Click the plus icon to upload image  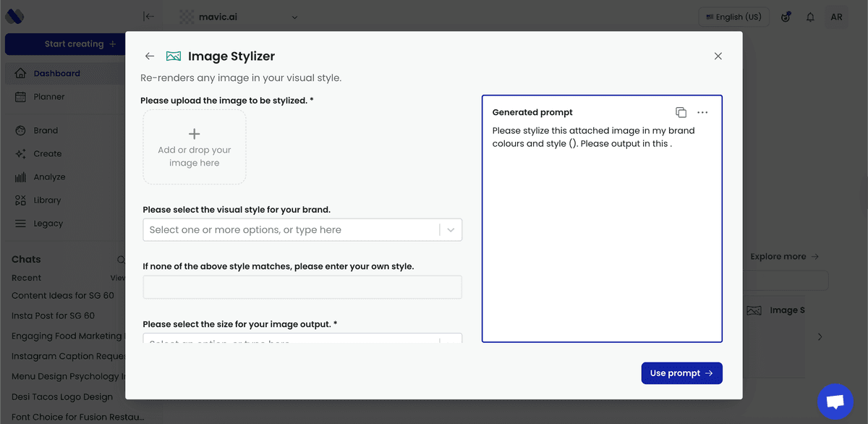pos(194,134)
